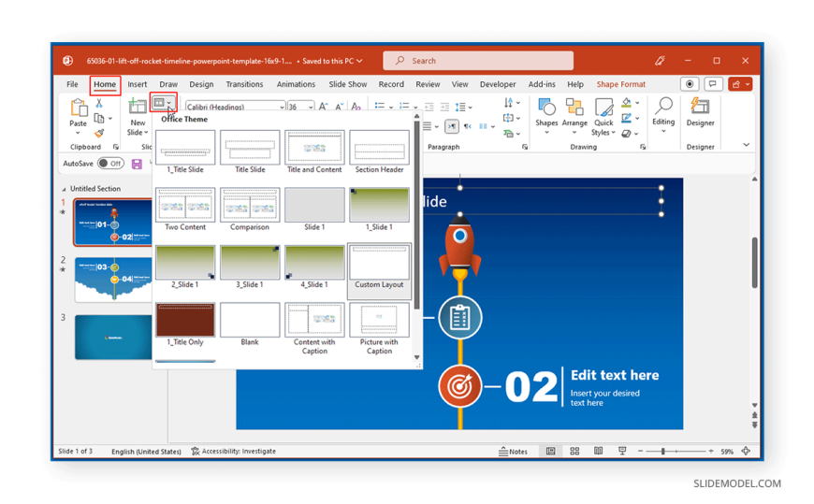Screen dimensions: 814x504
Task: Toggle the Notes pane
Action: 513,452
